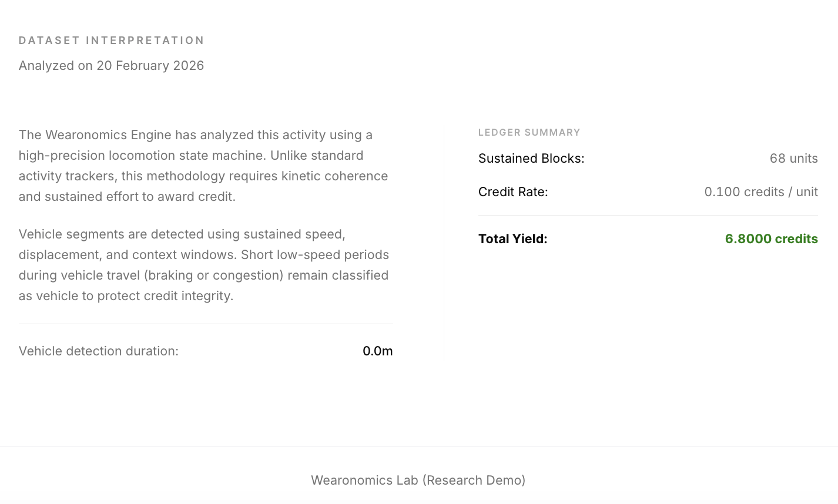
Task: Click the Ledger Summary heading
Action: click(529, 133)
